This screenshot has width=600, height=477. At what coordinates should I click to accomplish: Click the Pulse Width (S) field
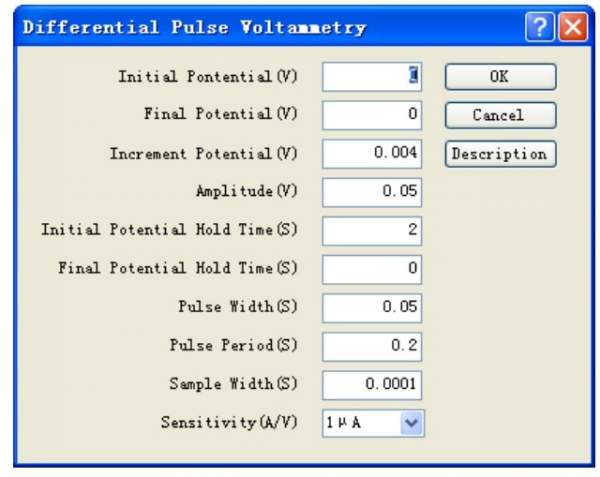point(372,307)
